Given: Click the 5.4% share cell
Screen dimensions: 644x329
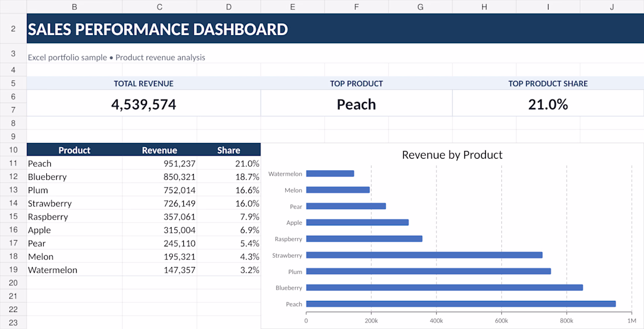Looking at the screenshot, I should coord(229,243).
